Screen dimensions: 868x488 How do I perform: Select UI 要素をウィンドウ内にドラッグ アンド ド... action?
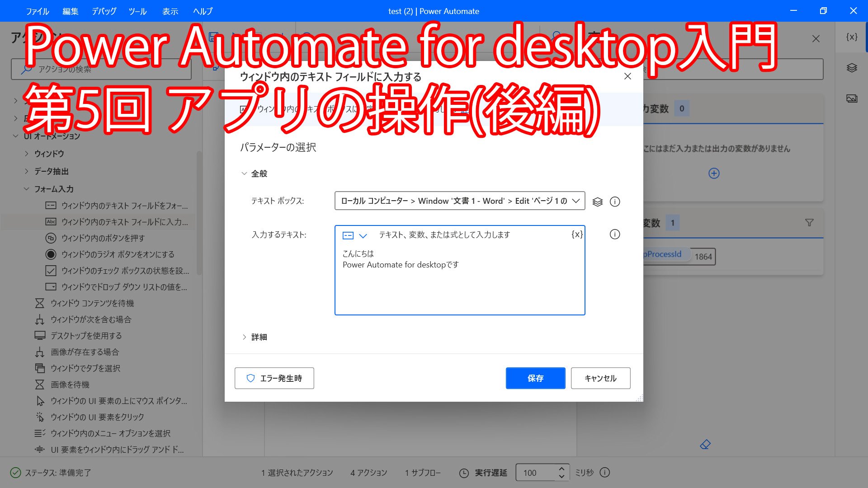click(109, 450)
